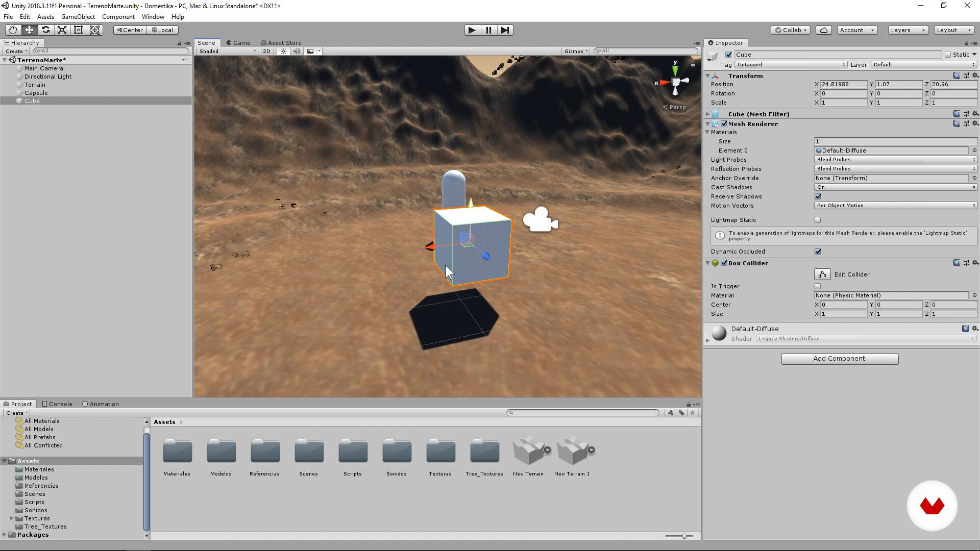Toggle scene effects image icon
This screenshot has width=980, height=551.
[x=310, y=51]
